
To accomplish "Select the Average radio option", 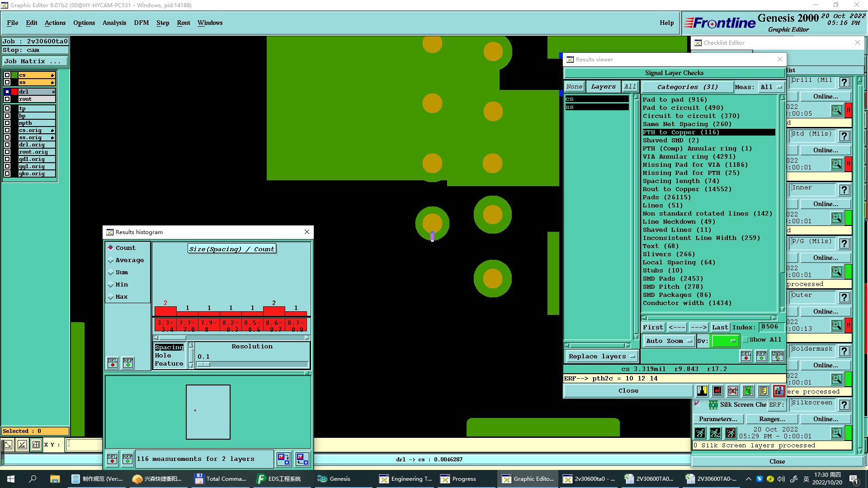I will tap(111, 260).
